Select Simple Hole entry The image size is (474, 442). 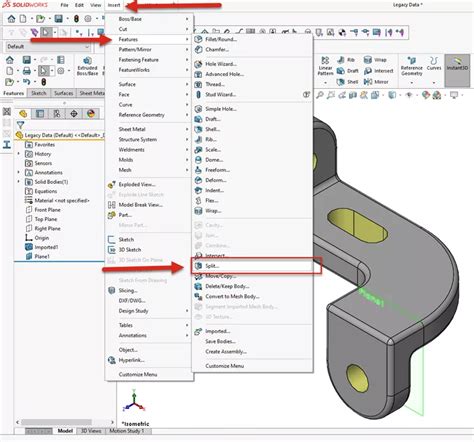(x=253, y=109)
